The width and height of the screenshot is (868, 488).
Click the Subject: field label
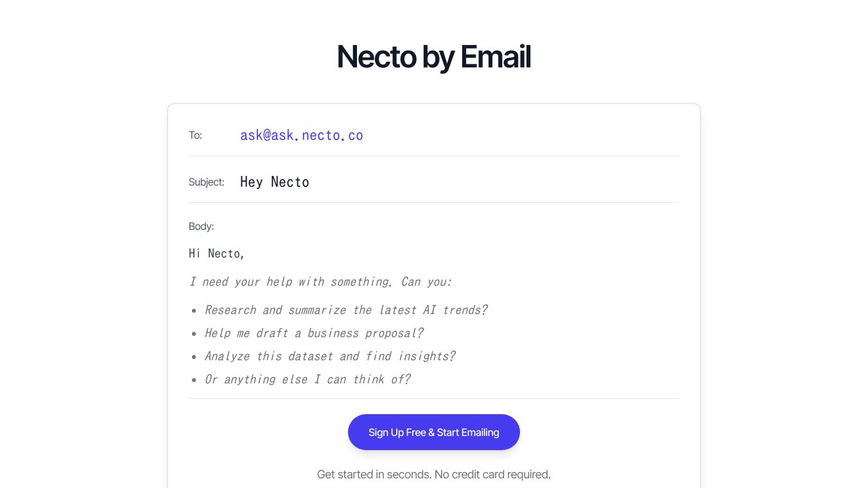[x=206, y=182]
